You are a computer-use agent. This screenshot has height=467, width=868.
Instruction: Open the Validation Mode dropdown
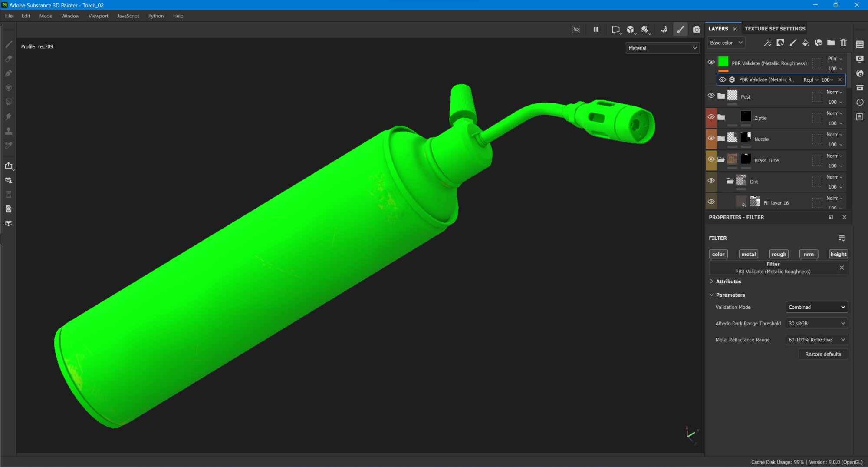pyautogui.click(x=816, y=307)
